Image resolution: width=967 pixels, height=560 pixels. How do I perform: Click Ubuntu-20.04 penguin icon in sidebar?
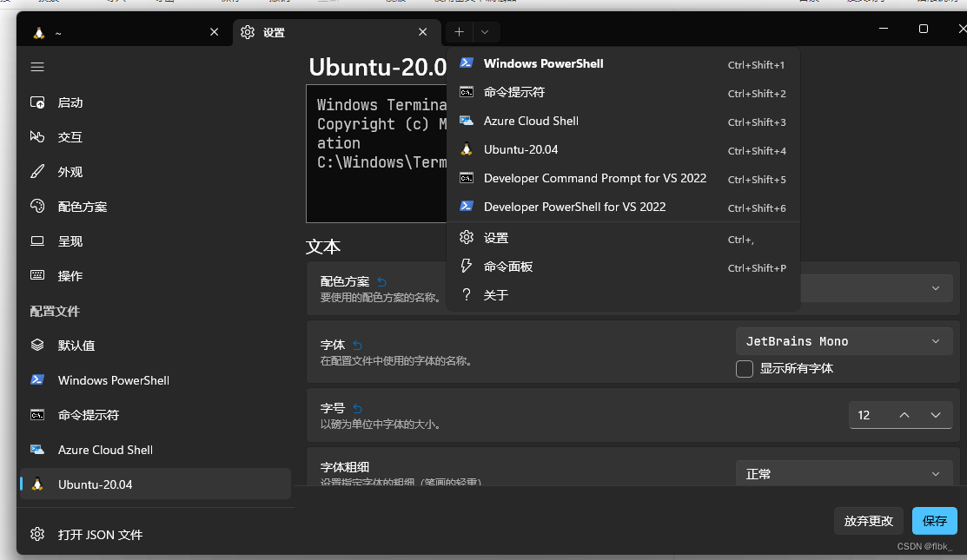point(37,484)
